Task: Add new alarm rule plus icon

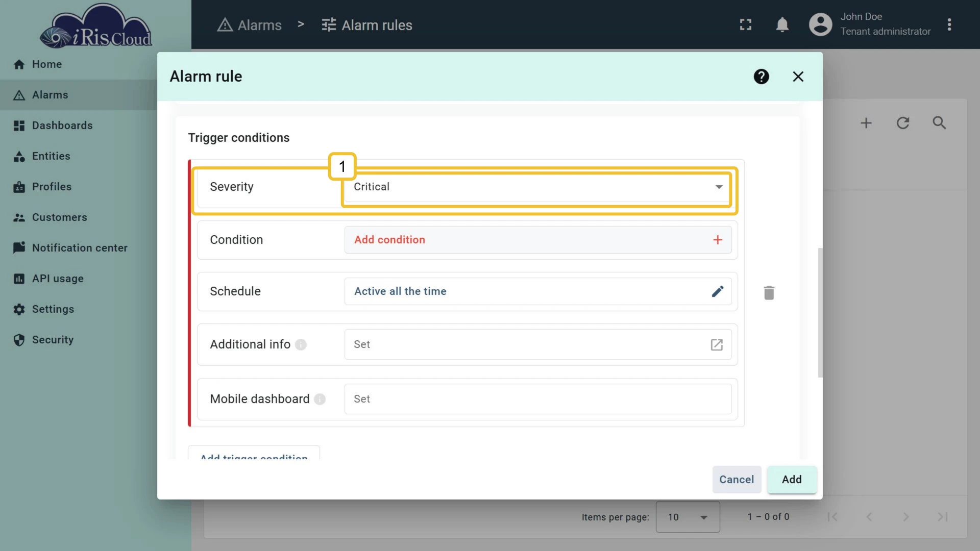Action: point(866,123)
